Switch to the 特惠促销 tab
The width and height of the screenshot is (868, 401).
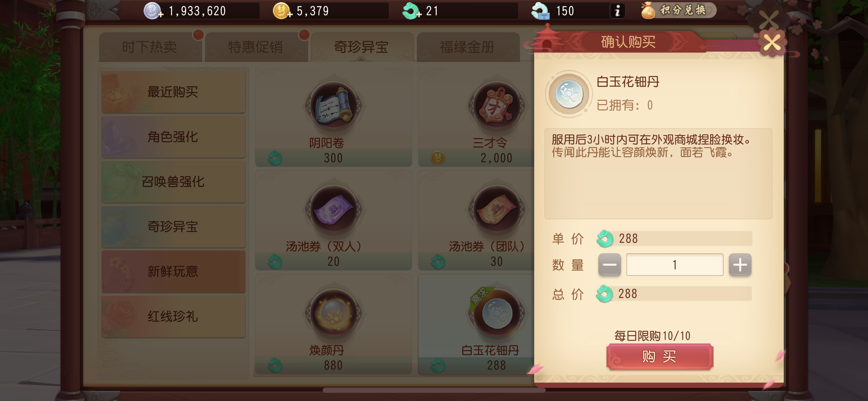pos(256,47)
